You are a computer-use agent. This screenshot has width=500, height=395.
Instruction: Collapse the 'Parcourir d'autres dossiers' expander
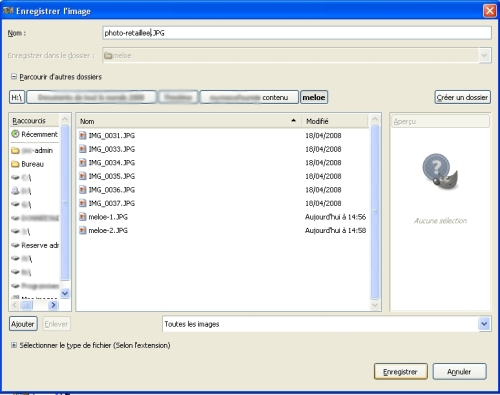point(14,77)
